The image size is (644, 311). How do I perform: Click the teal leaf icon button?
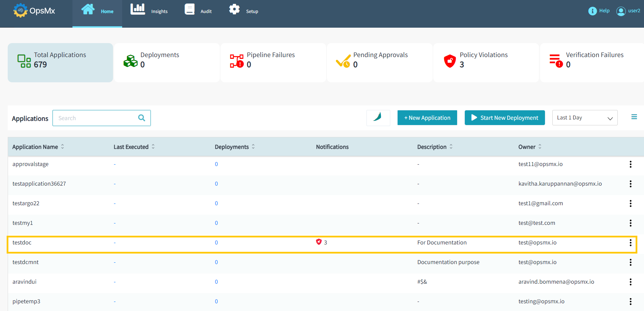coord(378,118)
